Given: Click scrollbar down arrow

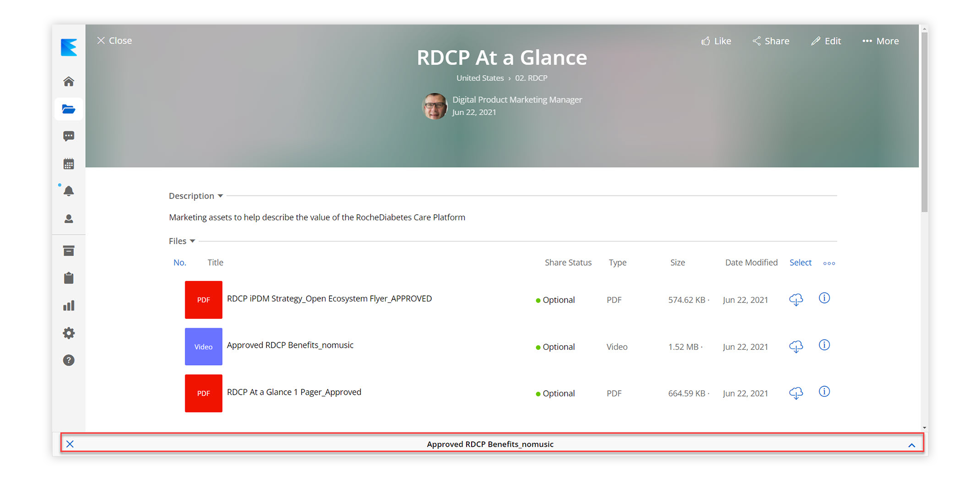Looking at the screenshot, I should (x=924, y=428).
